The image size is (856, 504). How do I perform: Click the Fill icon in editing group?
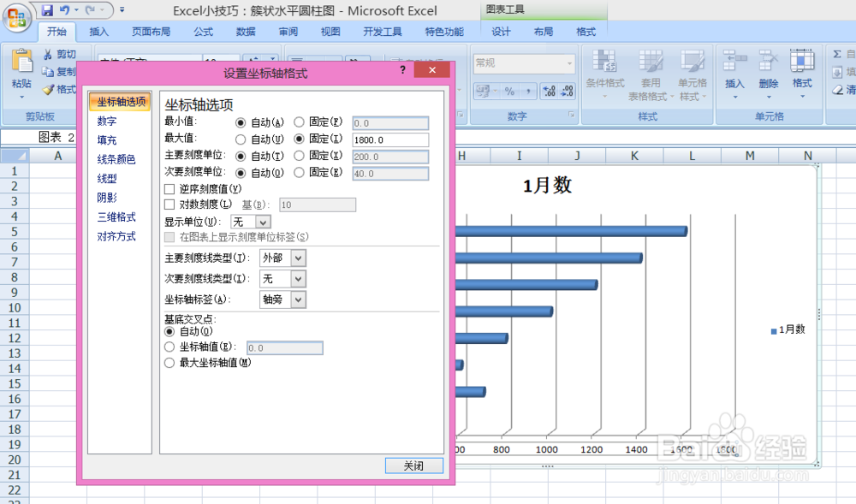(x=837, y=72)
